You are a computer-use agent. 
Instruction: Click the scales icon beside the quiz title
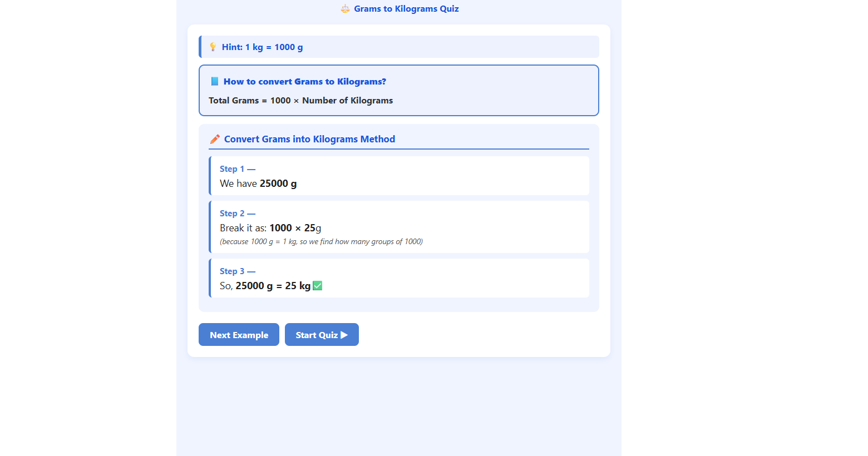pyautogui.click(x=345, y=9)
